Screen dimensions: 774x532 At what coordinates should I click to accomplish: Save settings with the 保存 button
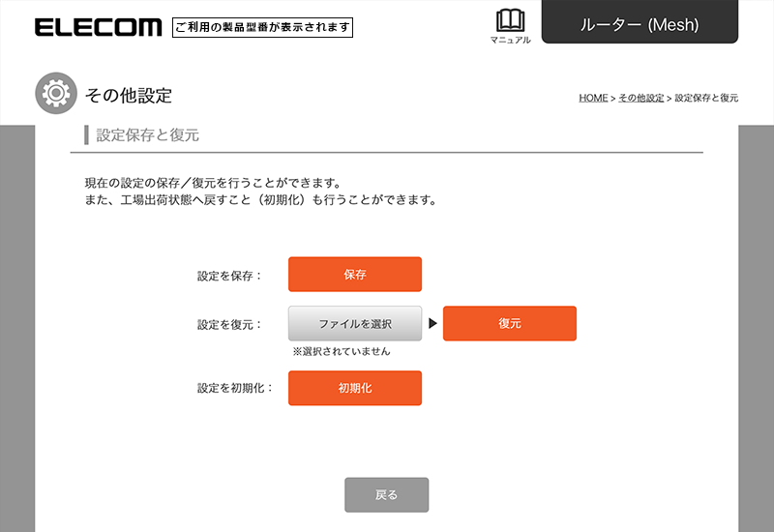coord(355,275)
